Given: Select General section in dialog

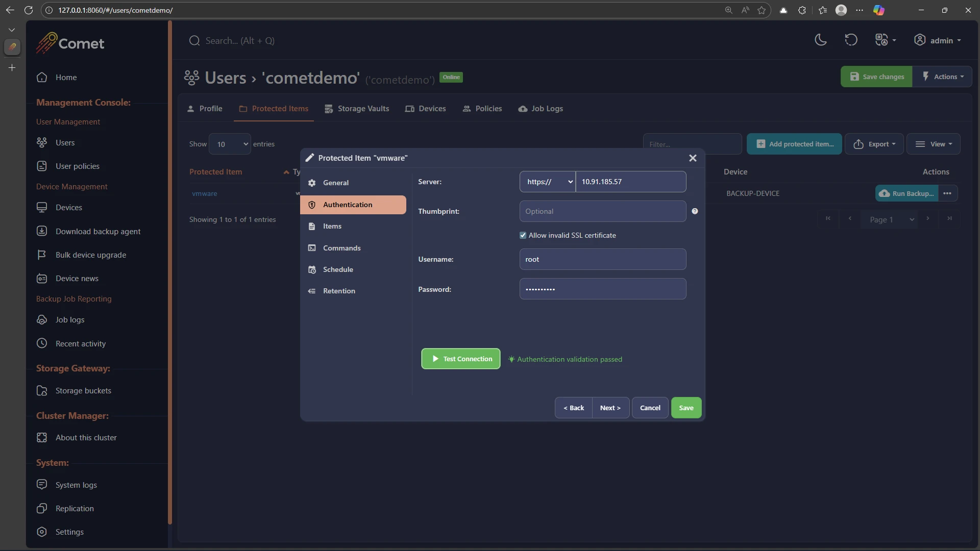Looking at the screenshot, I should 353,183.
